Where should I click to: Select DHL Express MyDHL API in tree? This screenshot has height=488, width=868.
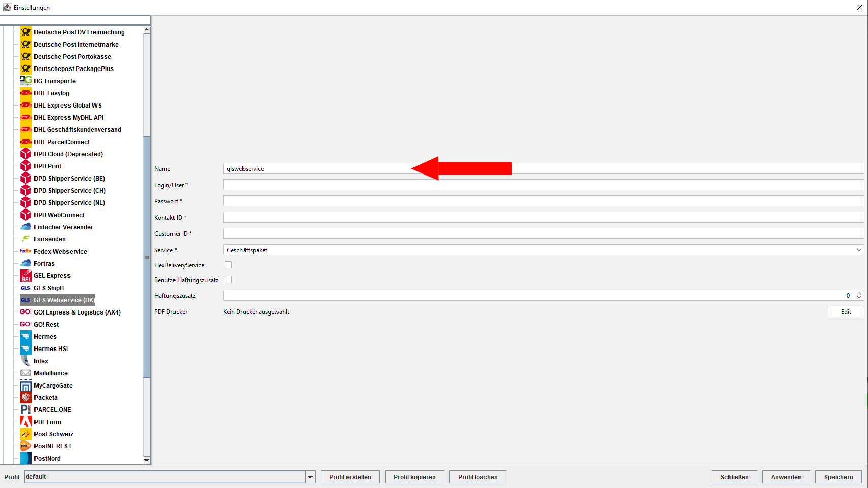pos(68,117)
